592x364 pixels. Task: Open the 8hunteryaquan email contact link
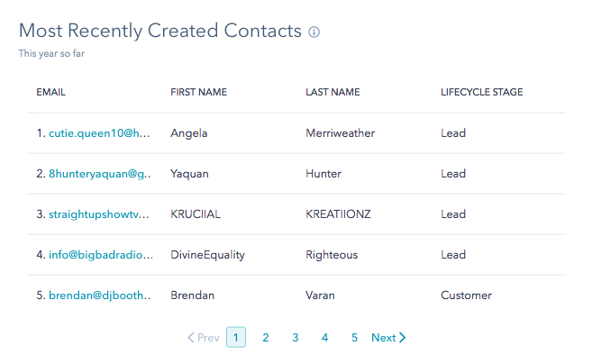100,174
